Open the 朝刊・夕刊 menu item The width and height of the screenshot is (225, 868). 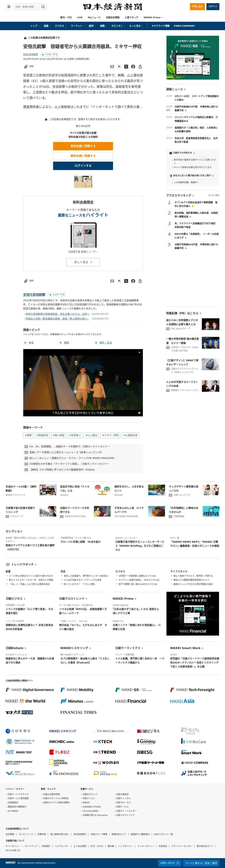[66, 17]
